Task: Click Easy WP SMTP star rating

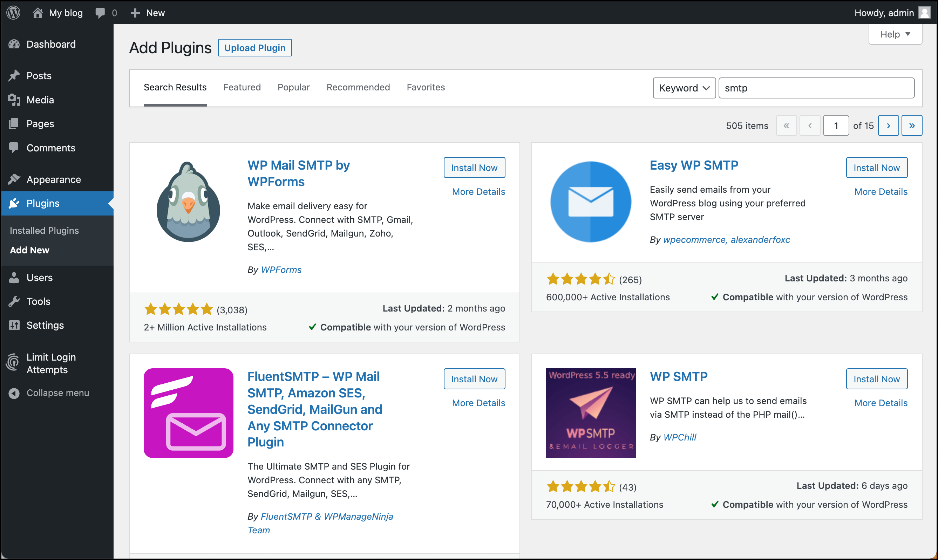Action: 581,279
